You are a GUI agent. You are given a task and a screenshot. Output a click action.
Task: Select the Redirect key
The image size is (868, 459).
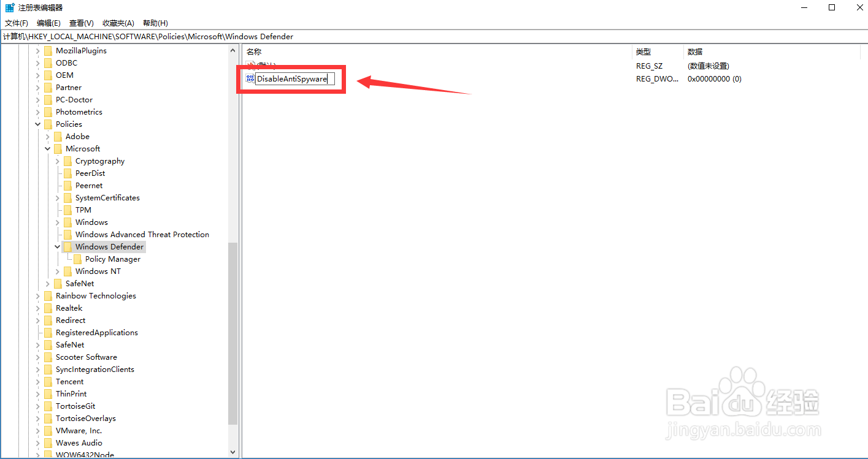(x=71, y=320)
